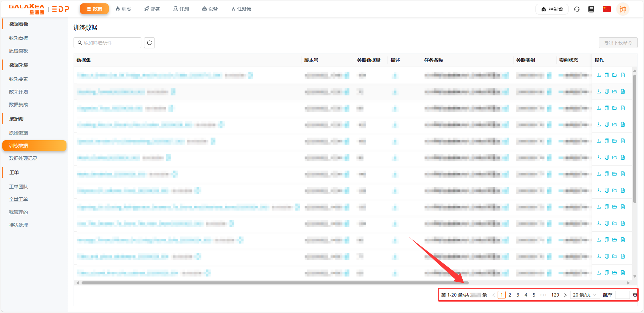Focus the 跳至 page number input box

click(622, 295)
